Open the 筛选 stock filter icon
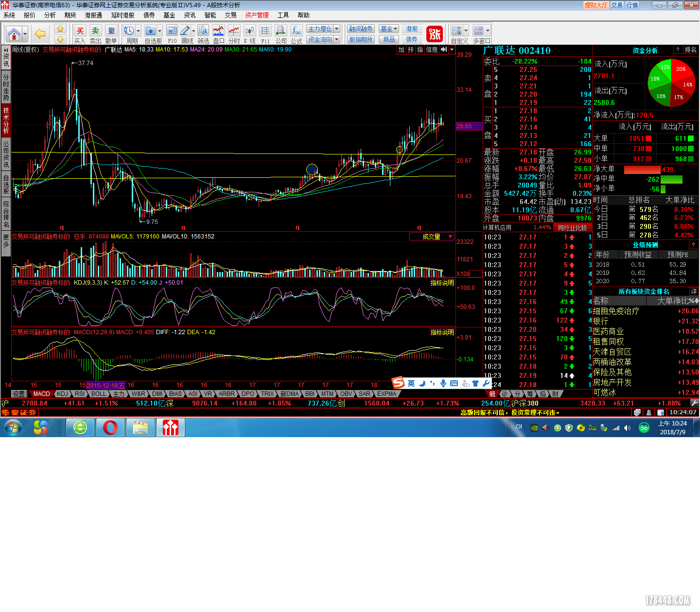This screenshot has height=612, width=700. (203, 31)
